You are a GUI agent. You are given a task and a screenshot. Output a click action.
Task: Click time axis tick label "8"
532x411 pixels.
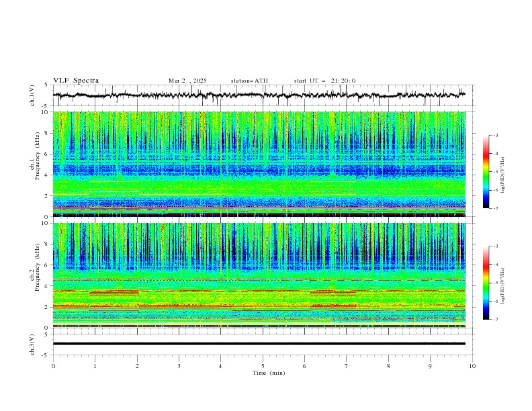tap(388, 366)
